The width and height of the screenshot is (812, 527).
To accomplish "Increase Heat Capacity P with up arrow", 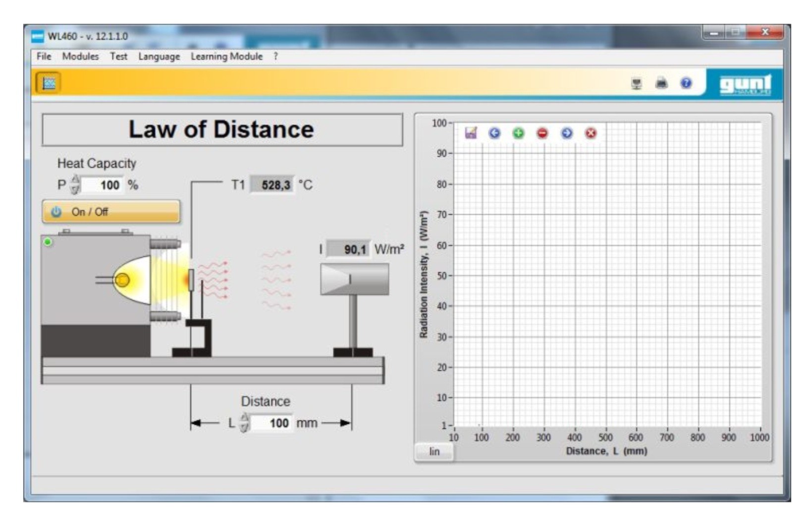I will coord(75,179).
